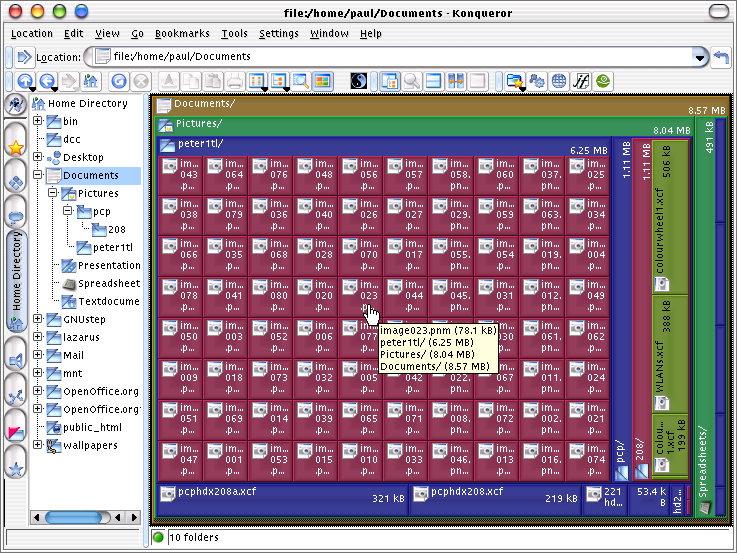The height and width of the screenshot is (553, 737).
Task: Click the Cut scissors toolbar icon
Action: click(x=168, y=81)
